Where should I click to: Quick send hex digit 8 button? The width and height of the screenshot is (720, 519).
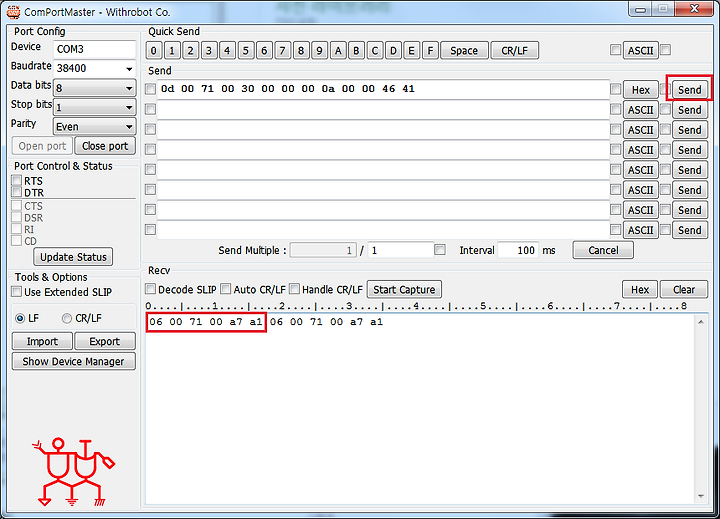[301, 51]
